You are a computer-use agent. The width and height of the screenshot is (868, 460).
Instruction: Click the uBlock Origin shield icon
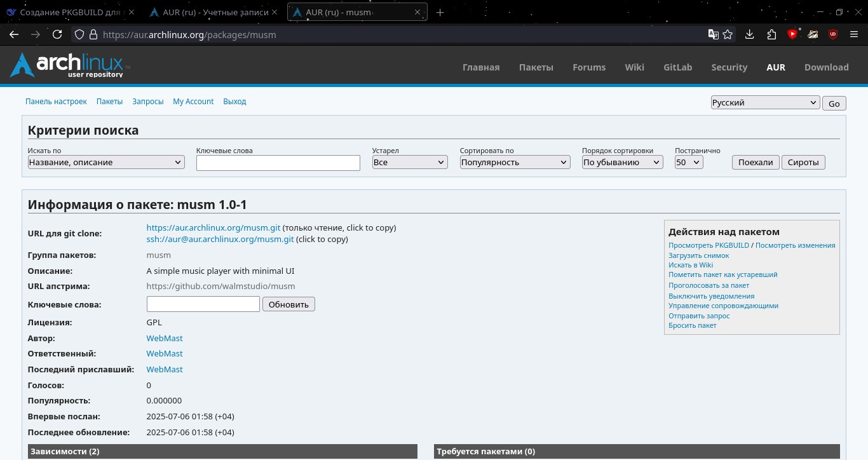pos(833,35)
